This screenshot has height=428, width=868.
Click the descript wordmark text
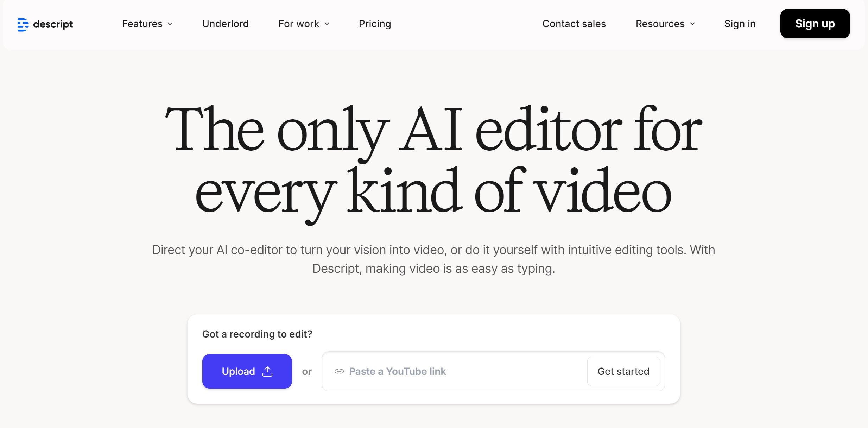(x=53, y=24)
